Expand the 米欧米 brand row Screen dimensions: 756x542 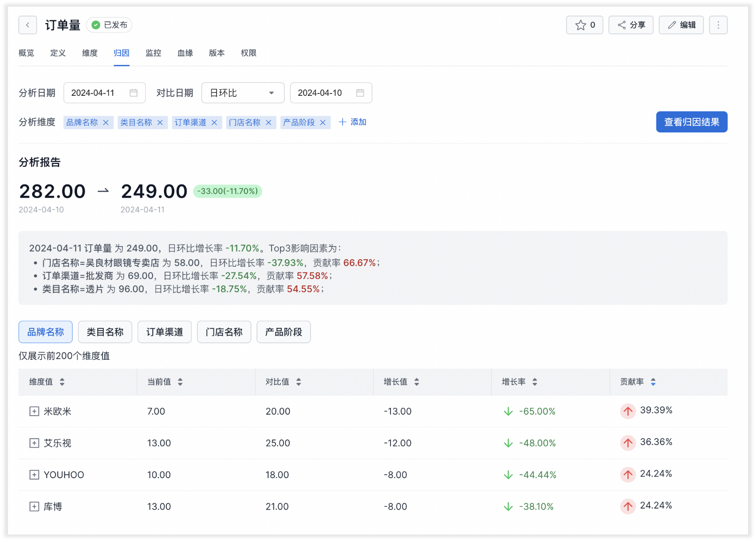coord(34,411)
